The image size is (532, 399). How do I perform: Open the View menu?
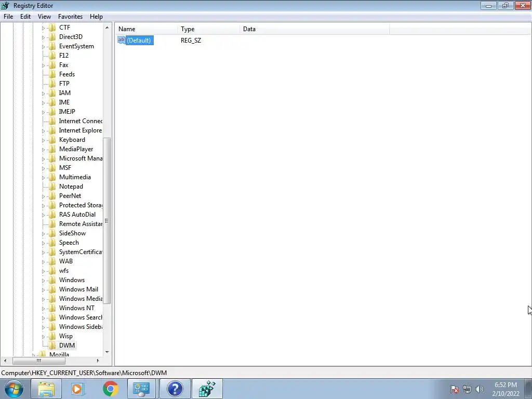click(44, 17)
